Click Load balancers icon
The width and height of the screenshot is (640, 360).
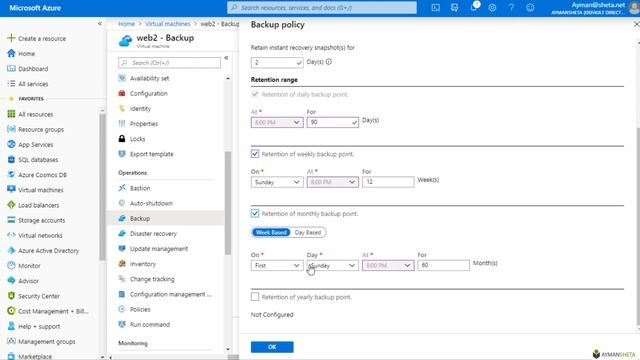coord(11,205)
